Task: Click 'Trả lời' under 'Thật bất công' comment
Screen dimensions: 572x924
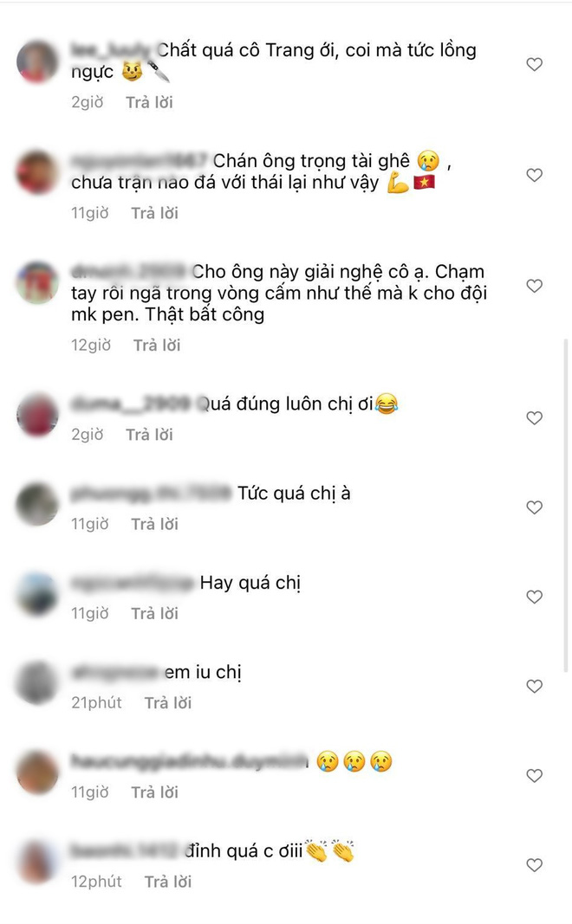Action: [157, 346]
